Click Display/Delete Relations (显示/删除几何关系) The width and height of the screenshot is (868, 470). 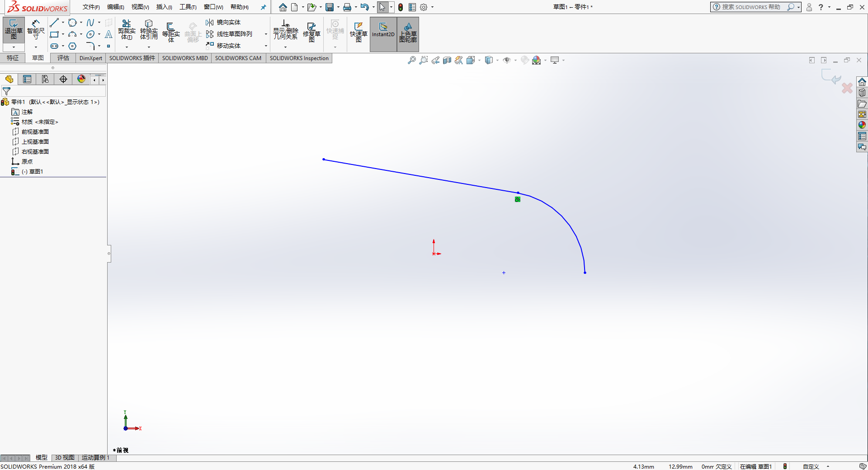point(285,30)
